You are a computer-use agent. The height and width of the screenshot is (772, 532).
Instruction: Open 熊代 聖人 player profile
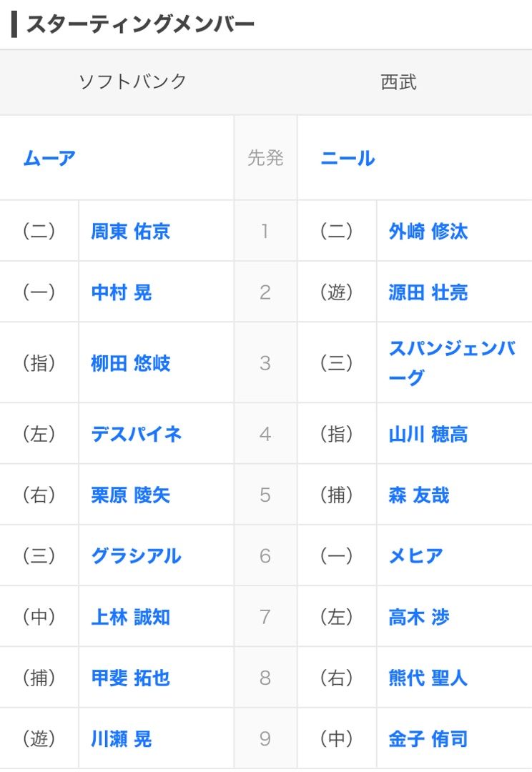428,678
